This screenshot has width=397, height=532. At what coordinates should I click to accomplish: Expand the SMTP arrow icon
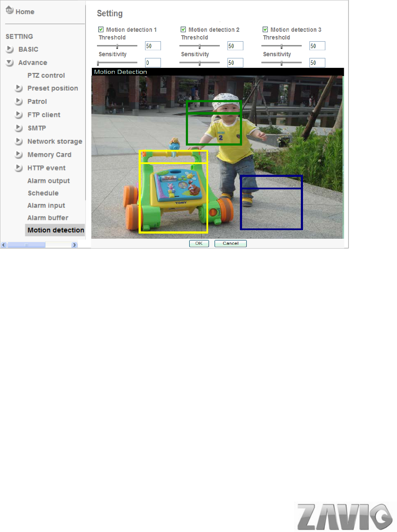click(x=18, y=128)
